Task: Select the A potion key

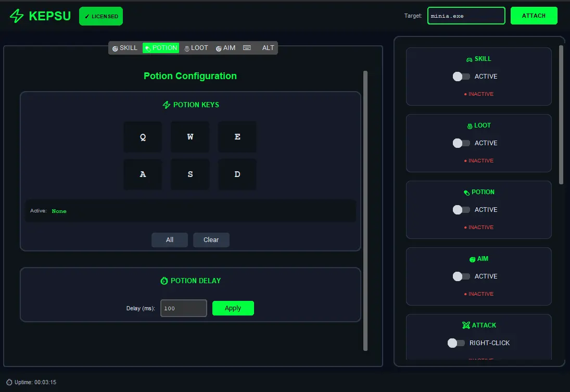Action: click(x=143, y=174)
